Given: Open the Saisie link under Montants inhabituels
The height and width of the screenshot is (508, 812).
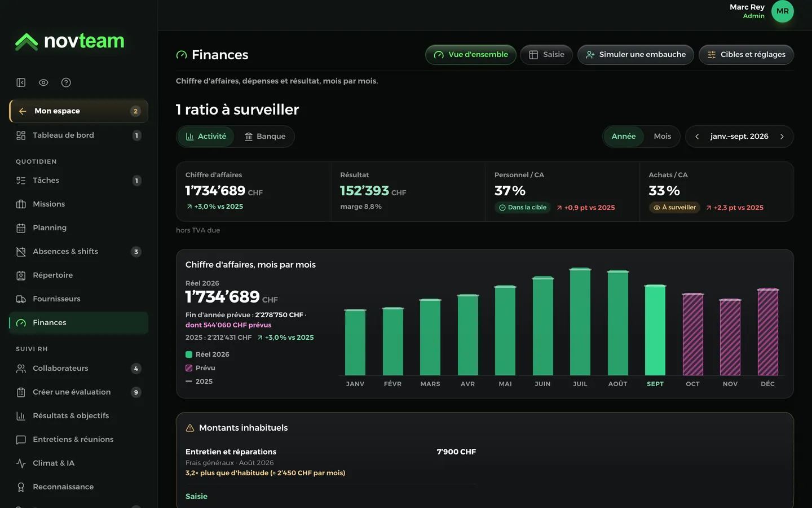Looking at the screenshot, I should [196, 497].
